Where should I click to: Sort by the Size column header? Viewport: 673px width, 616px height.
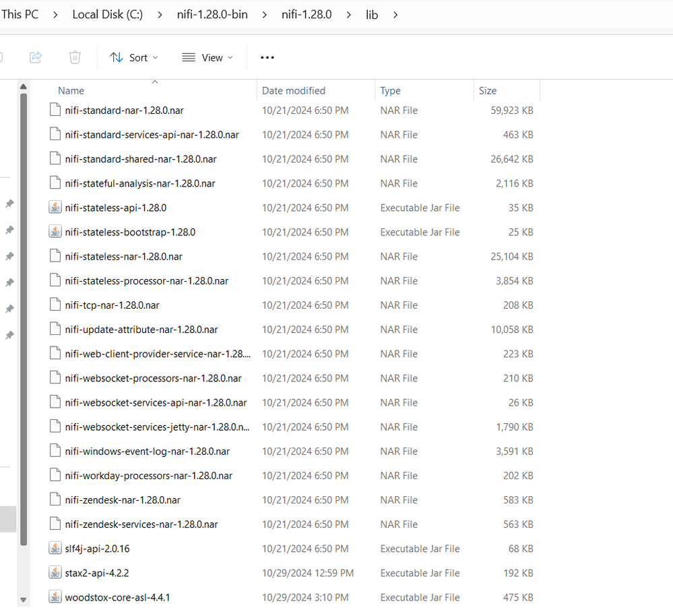click(488, 90)
